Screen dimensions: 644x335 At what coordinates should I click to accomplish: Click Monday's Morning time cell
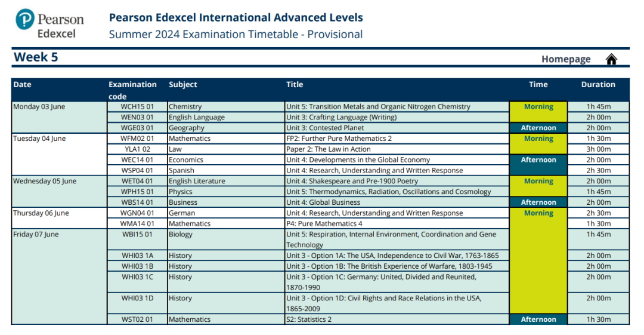pyautogui.click(x=538, y=112)
